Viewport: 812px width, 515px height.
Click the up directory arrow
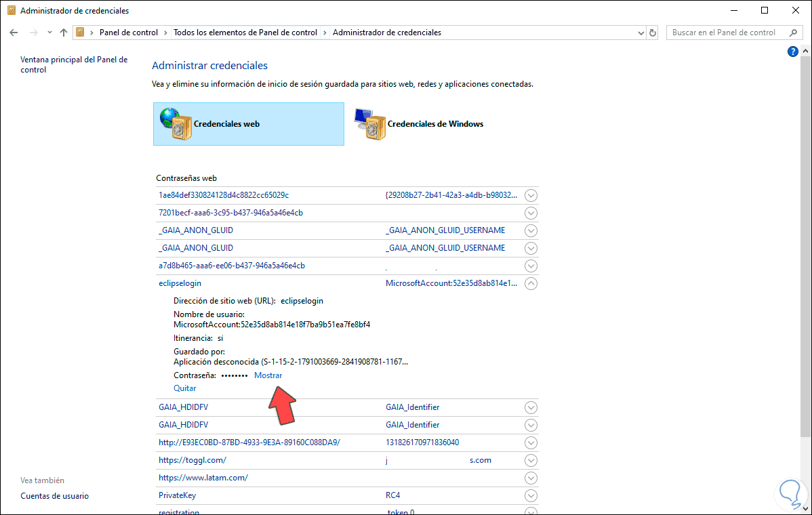[x=64, y=33]
